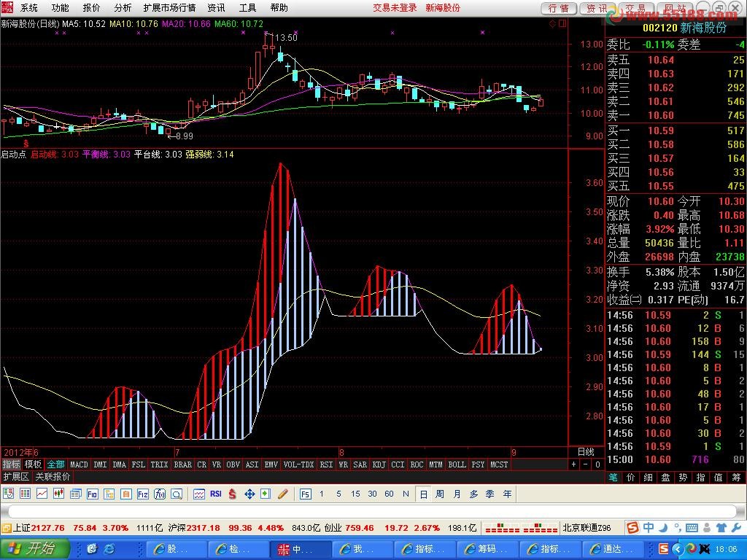Select the N custom period
The height and width of the screenshot is (560, 747).
(x=406, y=494)
